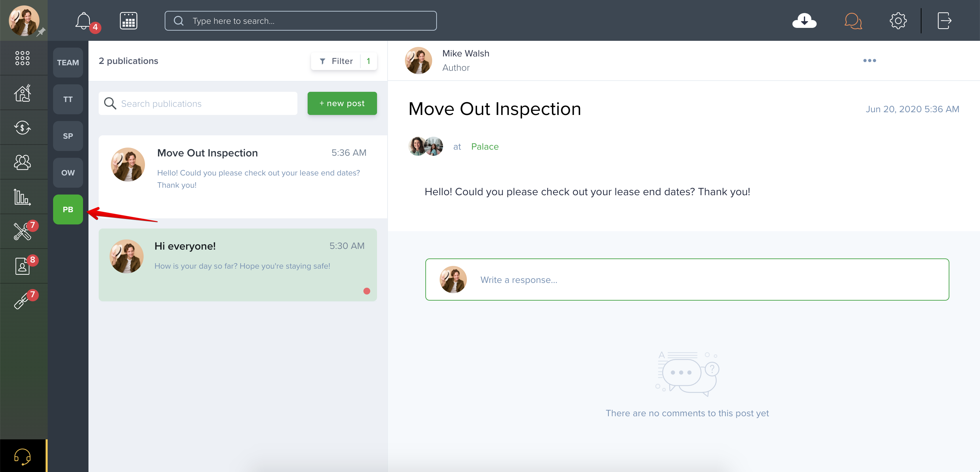Click the recipient avatars next to Palace

426,147
